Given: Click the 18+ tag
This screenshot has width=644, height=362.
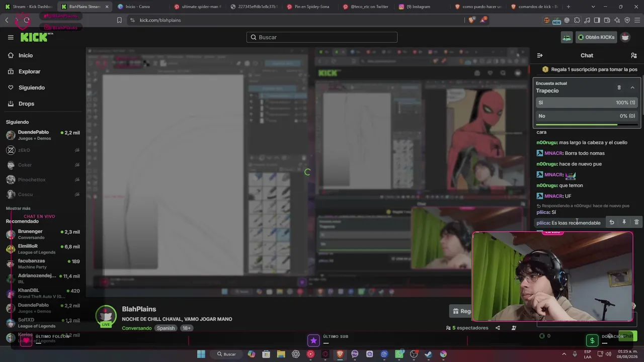Looking at the screenshot, I should point(187,328).
